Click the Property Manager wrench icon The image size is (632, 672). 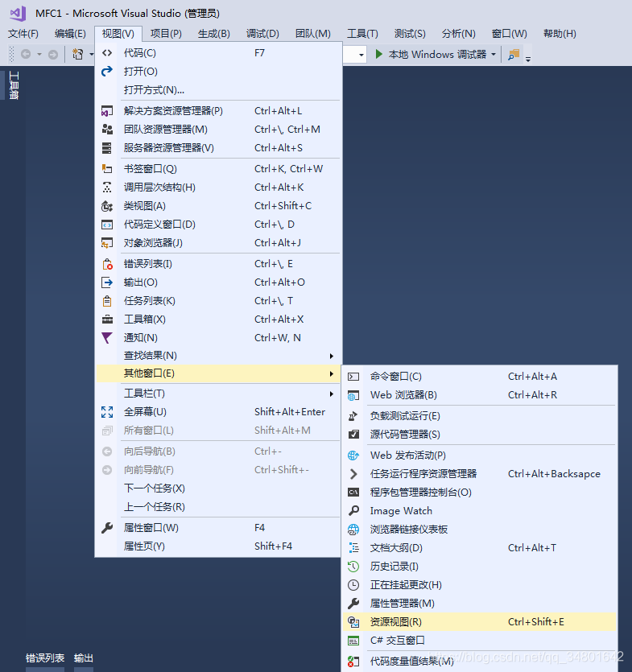point(353,604)
